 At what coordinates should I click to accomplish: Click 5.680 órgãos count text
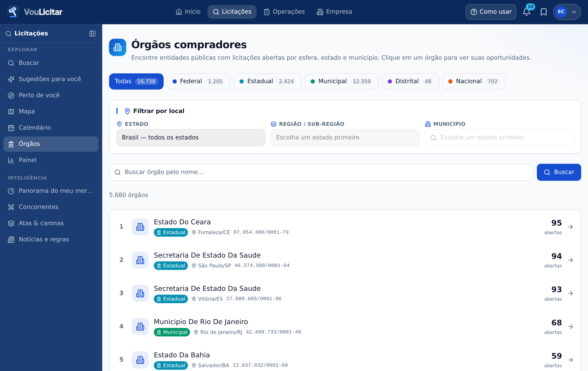tap(128, 195)
